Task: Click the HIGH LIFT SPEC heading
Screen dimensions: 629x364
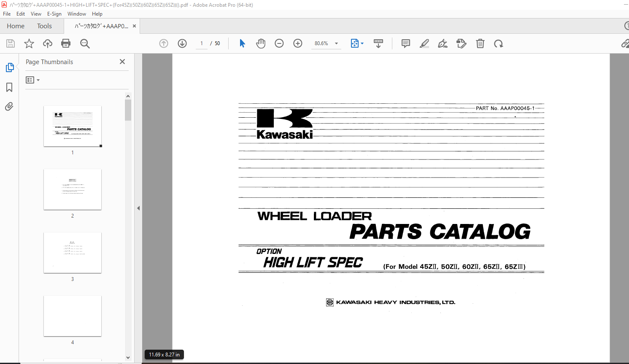Action: [313, 262]
